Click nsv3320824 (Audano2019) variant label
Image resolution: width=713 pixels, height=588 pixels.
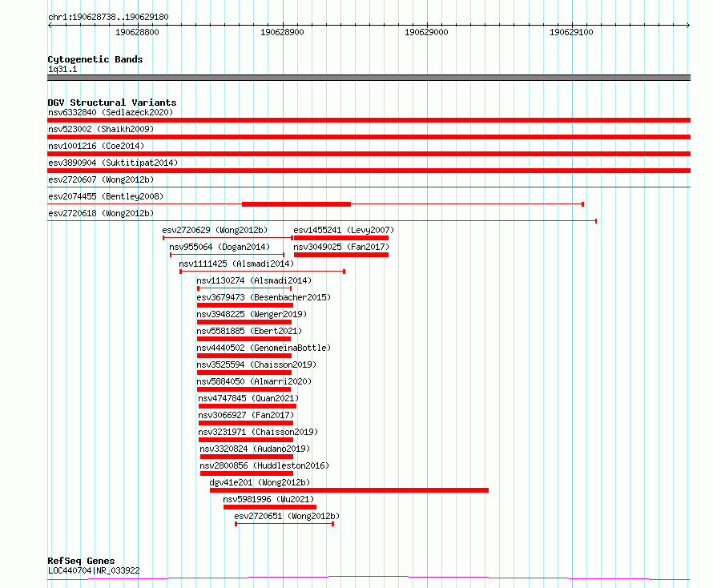click(x=255, y=449)
